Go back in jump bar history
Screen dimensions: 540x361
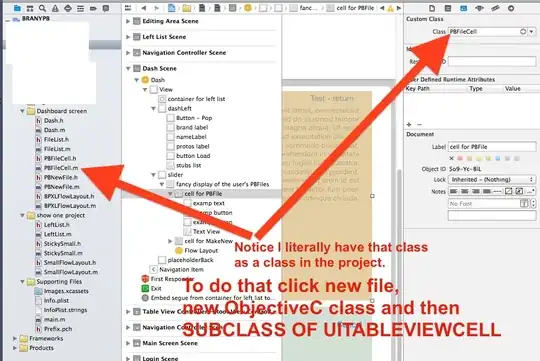(x=144, y=8)
